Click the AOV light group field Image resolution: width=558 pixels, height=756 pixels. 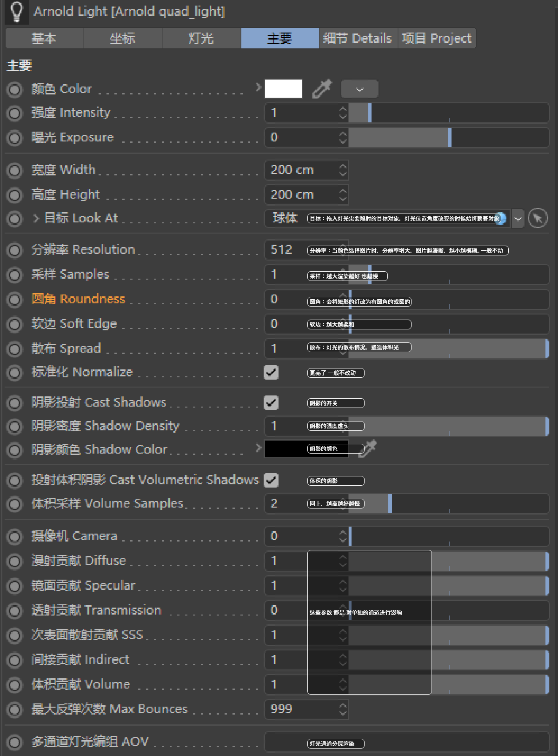[407, 742]
